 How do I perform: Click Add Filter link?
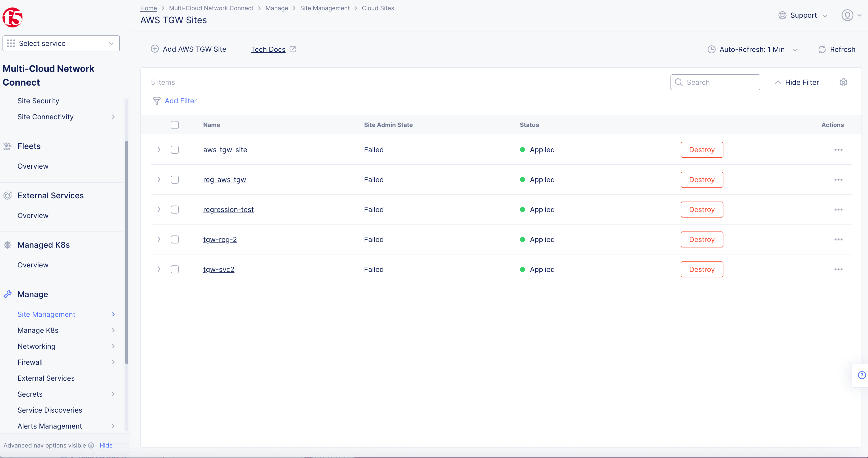180,101
